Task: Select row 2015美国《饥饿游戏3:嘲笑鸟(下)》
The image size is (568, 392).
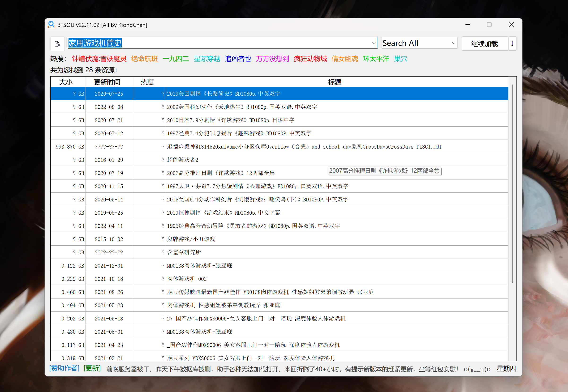Action: coord(279,200)
